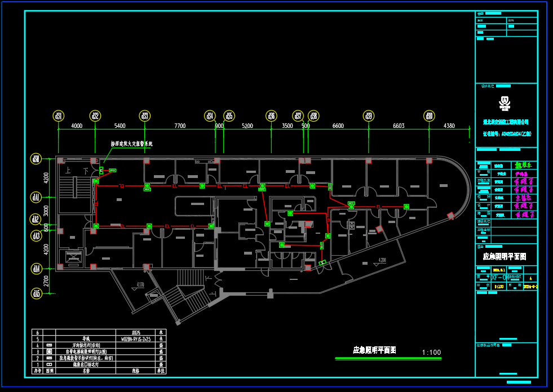The image size is (553, 392).
Task: Click the dS10 grid axis bubble
Action: [x=430, y=116]
